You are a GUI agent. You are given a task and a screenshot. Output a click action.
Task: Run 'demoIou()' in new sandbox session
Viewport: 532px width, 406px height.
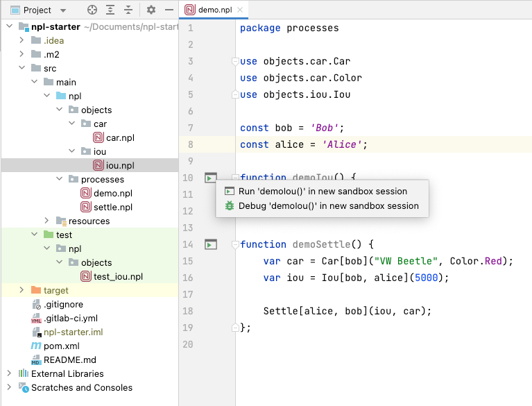coord(323,191)
